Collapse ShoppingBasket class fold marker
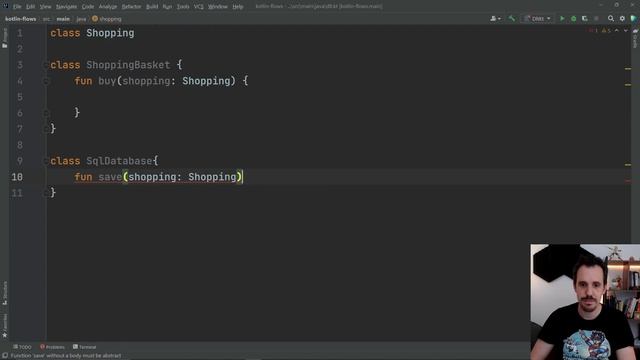Viewport: 640px width, 360px height. (45, 65)
